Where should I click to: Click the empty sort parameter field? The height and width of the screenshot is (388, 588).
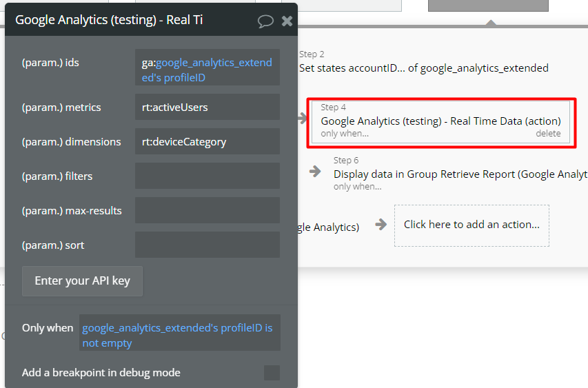[207, 245]
